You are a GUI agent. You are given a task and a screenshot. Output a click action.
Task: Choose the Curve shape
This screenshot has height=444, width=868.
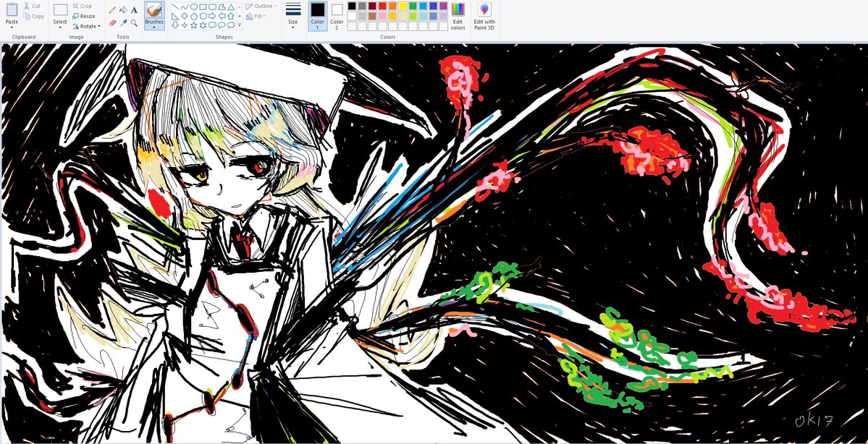185,7
